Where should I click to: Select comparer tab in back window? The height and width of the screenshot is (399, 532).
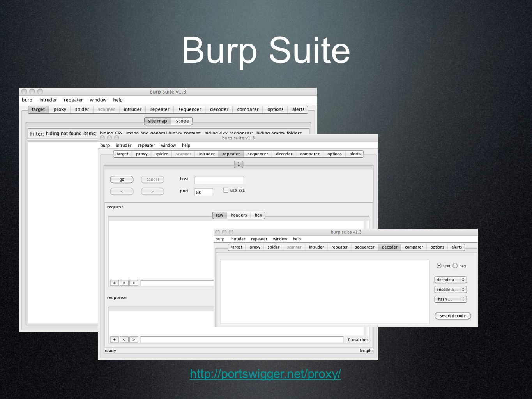pyautogui.click(x=248, y=109)
